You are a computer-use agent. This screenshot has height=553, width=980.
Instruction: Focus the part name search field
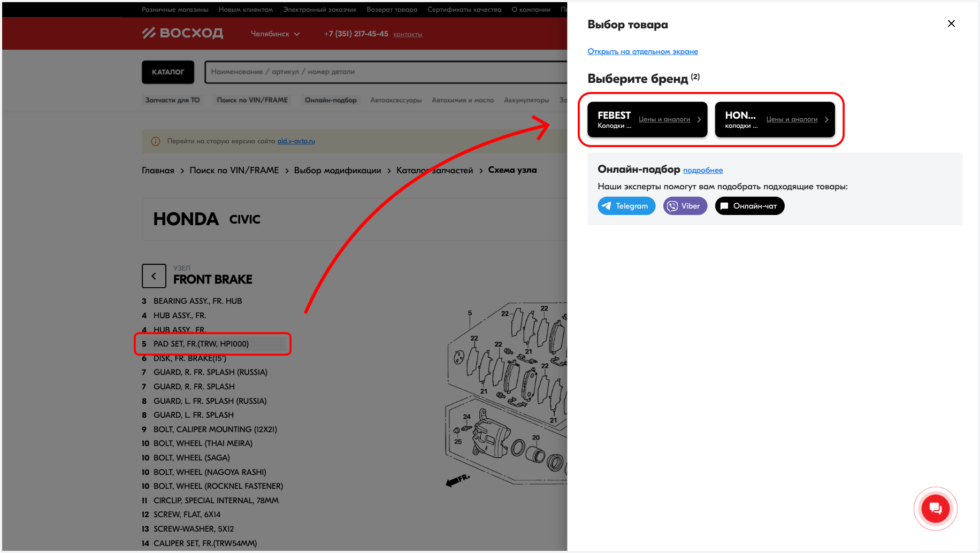click(x=386, y=72)
